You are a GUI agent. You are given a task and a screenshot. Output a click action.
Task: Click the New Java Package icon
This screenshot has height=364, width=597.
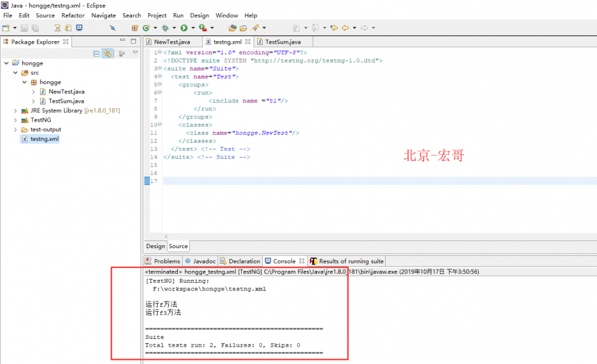click(135, 28)
